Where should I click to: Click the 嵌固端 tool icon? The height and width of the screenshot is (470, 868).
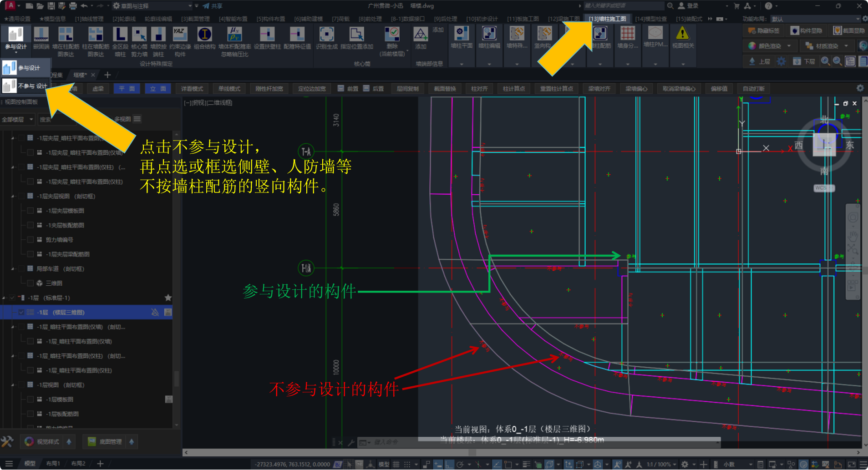tap(41, 35)
